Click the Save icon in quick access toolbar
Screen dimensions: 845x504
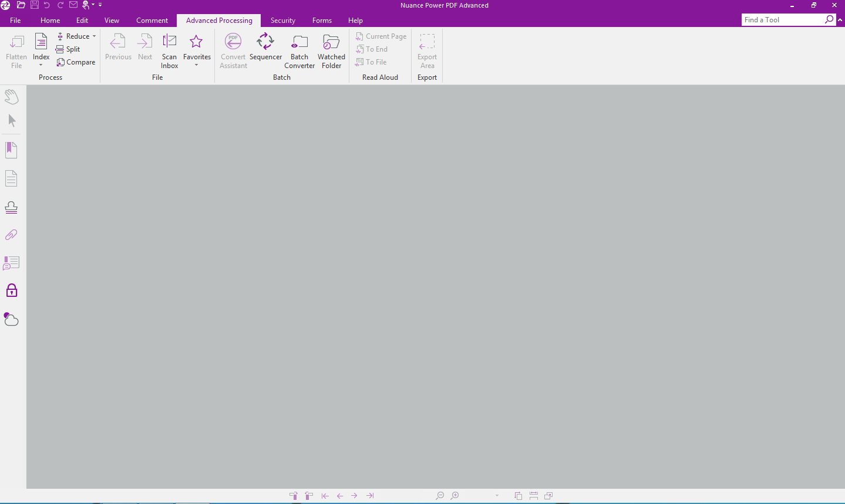(34, 5)
